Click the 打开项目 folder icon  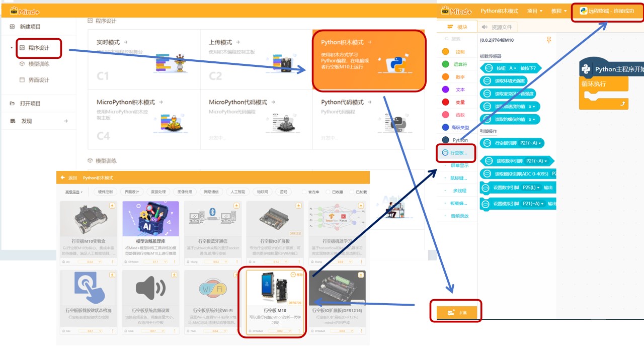click(13, 104)
